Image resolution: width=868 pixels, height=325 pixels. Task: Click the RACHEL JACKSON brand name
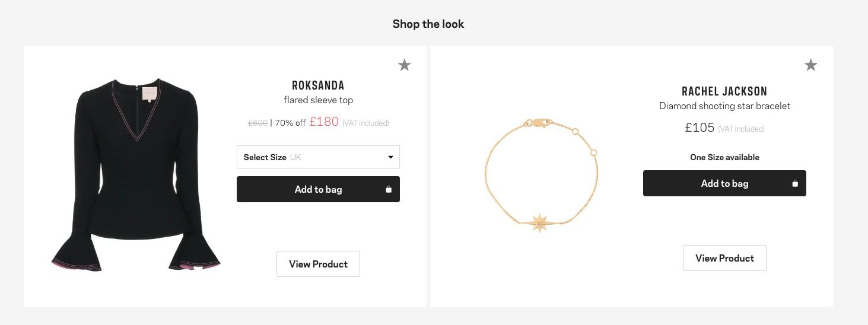(724, 91)
